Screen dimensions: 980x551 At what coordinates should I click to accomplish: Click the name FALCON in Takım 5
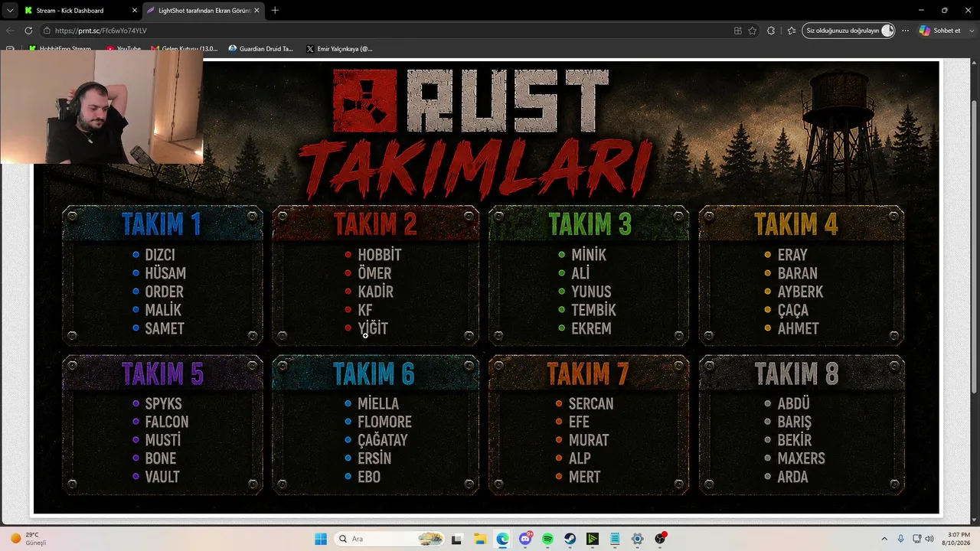(167, 422)
